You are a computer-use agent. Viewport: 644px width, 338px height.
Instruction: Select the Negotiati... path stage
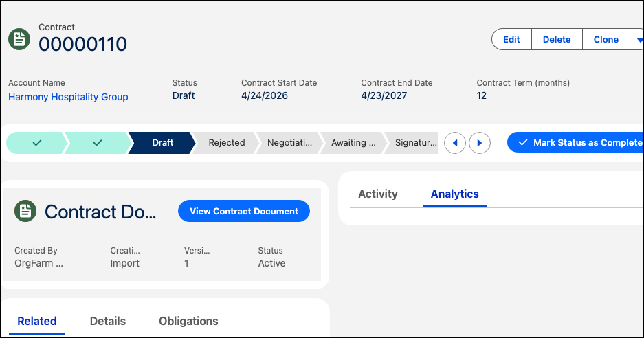coord(289,142)
